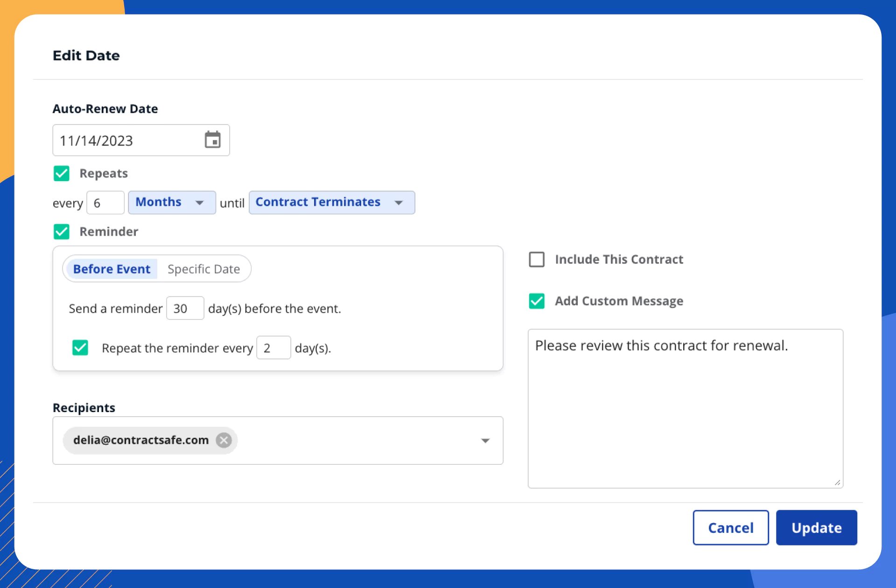This screenshot has height=588, width=896.
Task: Click Update to save the date changes
Action: 816,527
